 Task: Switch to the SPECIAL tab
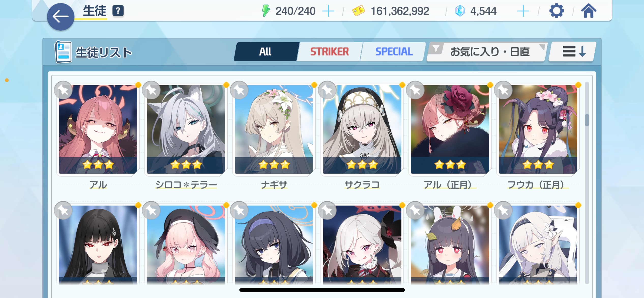(394, 52)
